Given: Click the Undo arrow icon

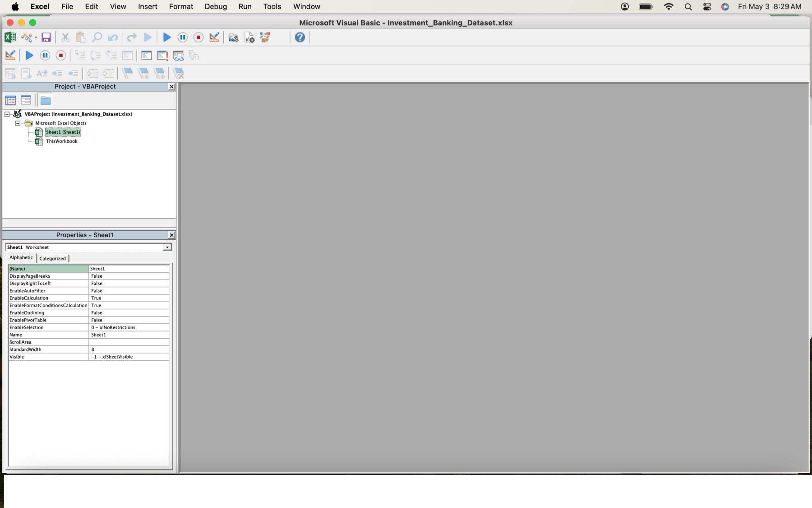Looking at the screenshot, I should click(x=113, y=37).
